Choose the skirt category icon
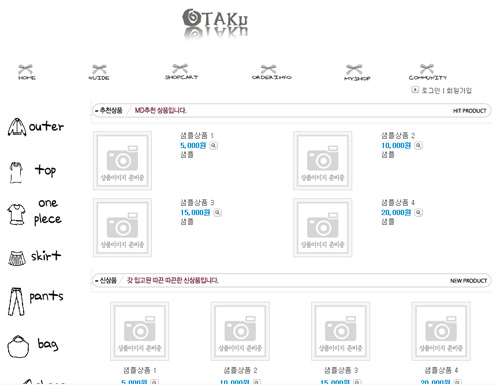 [35, 258]
